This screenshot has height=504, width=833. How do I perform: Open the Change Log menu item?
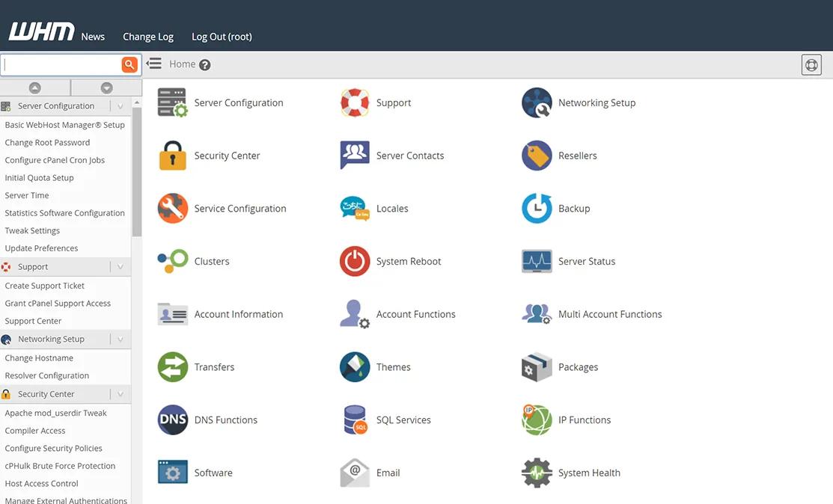coord(148,37)
